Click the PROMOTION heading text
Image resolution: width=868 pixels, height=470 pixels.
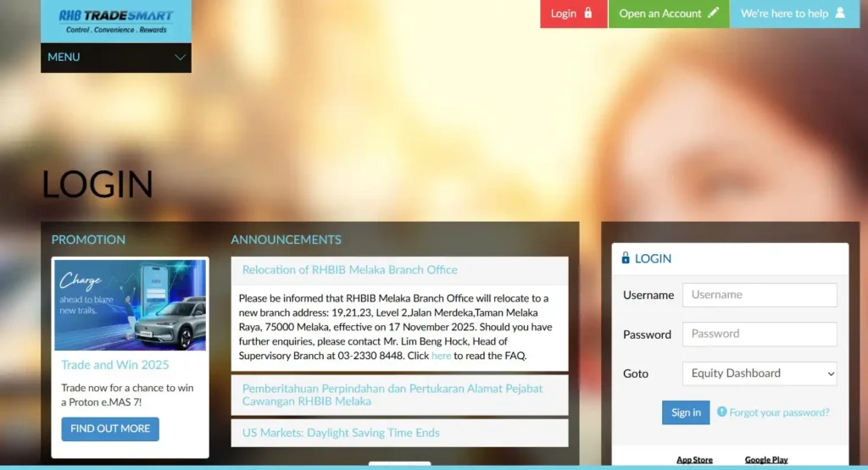(88, 240)
